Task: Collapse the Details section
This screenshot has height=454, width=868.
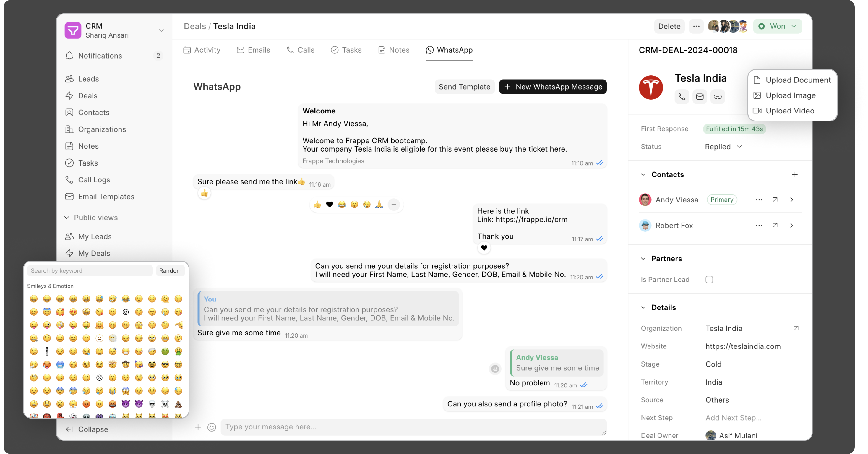Action: 643,307
